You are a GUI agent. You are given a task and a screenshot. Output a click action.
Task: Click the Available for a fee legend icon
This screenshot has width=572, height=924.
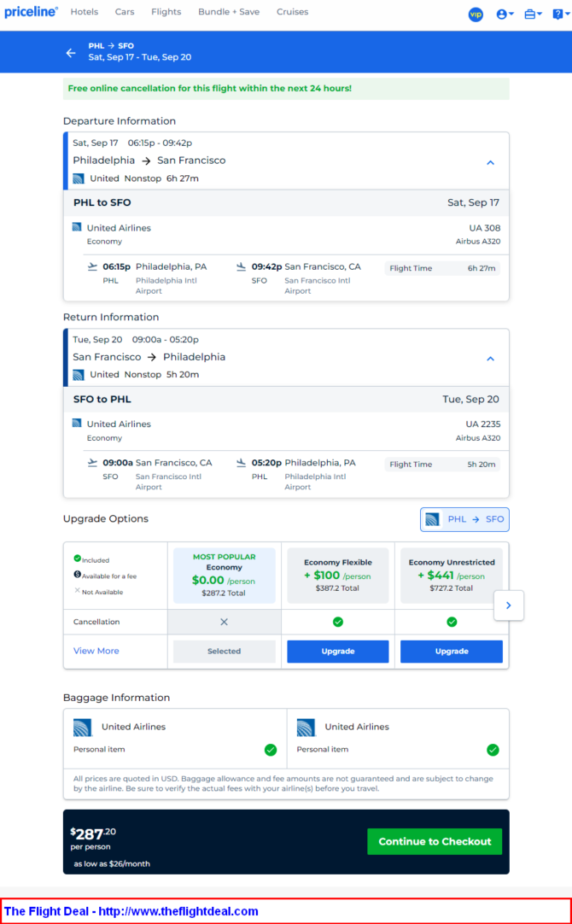[x=77, y=574]
